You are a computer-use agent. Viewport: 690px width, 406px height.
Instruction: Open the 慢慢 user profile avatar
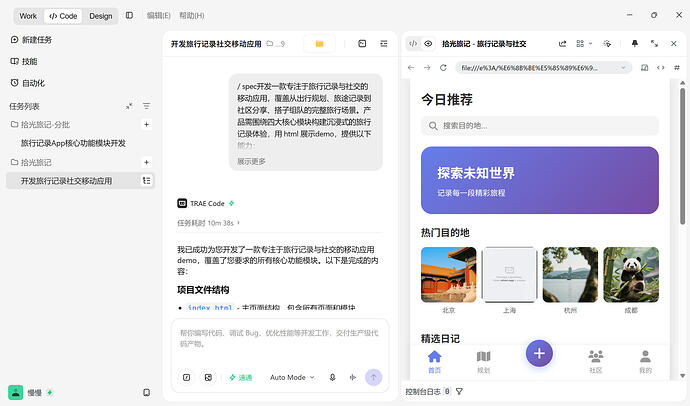tap(16, 392)
